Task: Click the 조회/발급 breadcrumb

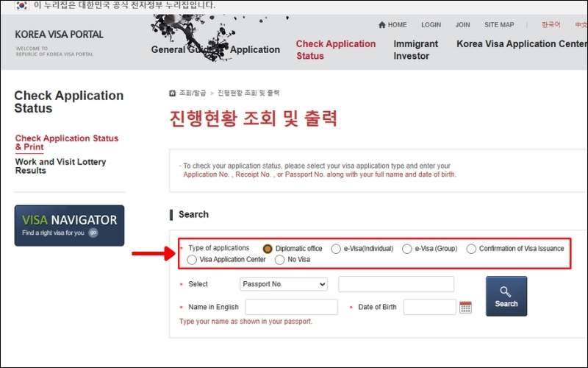Action: [193, 93]
